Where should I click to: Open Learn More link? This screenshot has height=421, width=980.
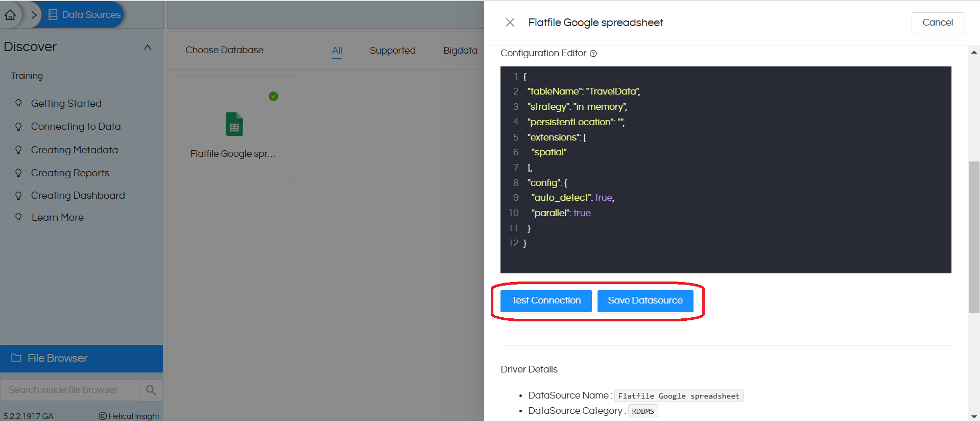58,217
